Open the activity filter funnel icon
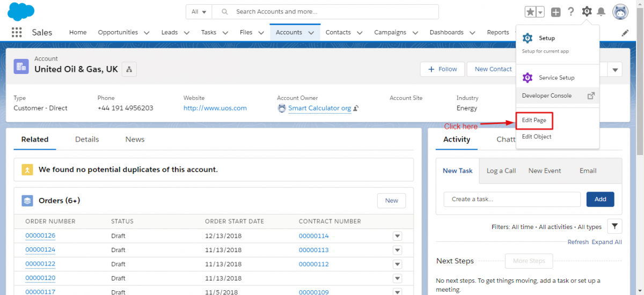Image resolution: width=644 pixels, height=295 pixels. pyautogui.click(x=614, y=226)
